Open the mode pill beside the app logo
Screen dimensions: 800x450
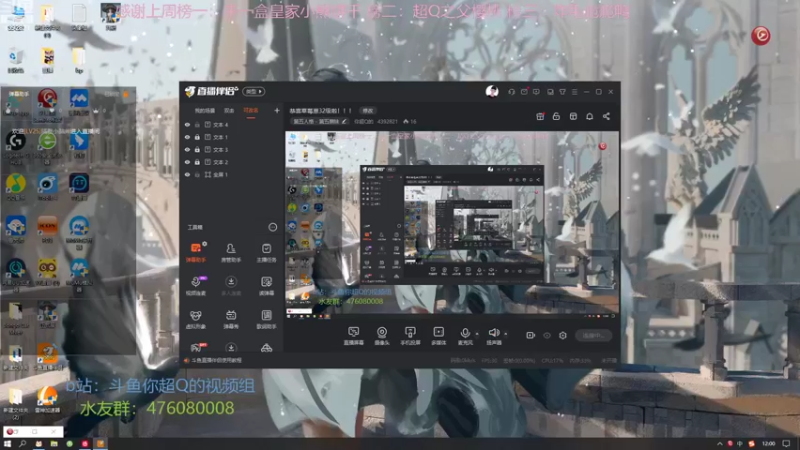coord(254,91)
